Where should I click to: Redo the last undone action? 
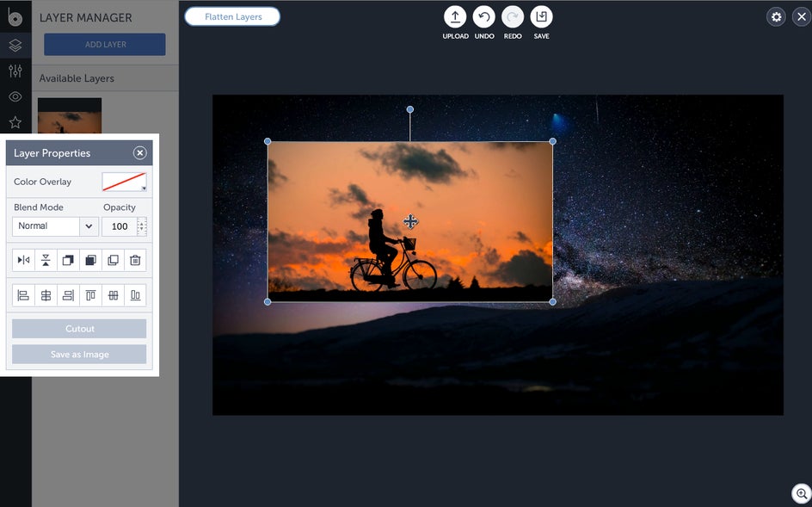[x=513, y=17]
